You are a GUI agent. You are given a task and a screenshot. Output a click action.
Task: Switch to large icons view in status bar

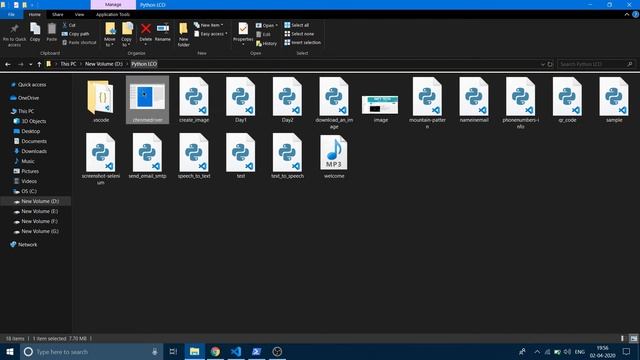pyautogui.click(x=633, y=338)
